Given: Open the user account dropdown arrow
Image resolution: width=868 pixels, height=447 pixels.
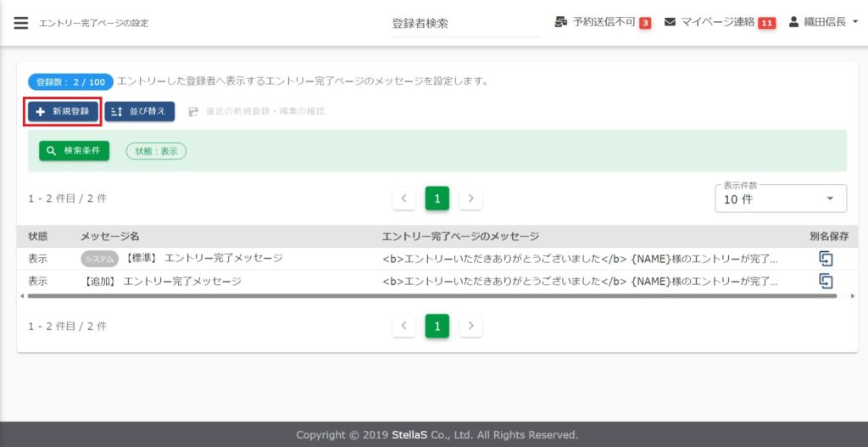Looking at the screenshot, I should click(854, 22).
